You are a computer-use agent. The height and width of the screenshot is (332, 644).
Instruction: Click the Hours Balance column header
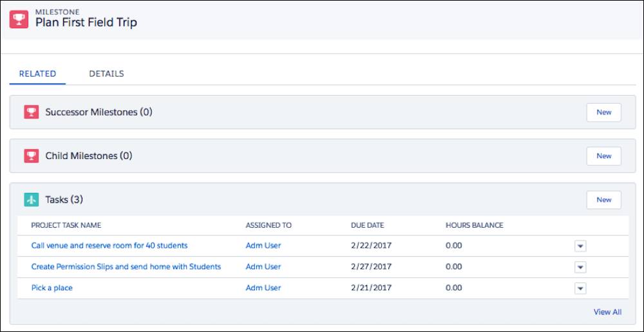coord(475,225)
